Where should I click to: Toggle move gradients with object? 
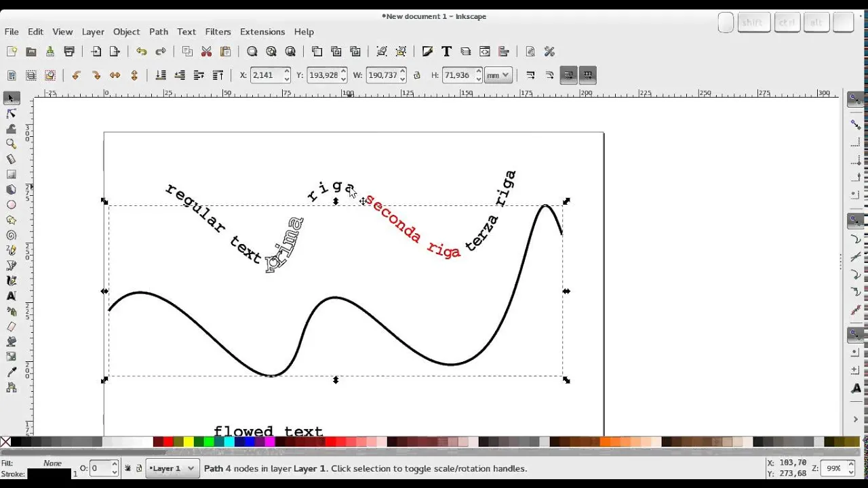pos(568,75)
